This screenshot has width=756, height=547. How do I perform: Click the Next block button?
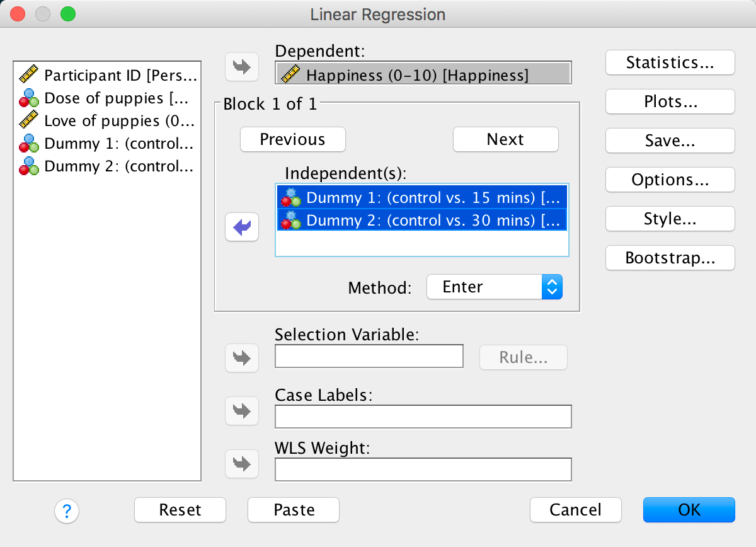tap(505, 139)
